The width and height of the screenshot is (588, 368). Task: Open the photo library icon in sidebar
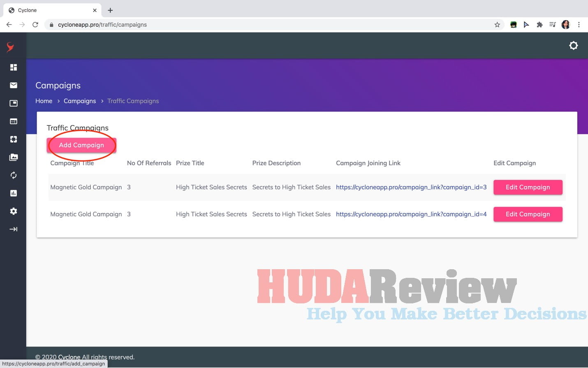tap(14, 157)
